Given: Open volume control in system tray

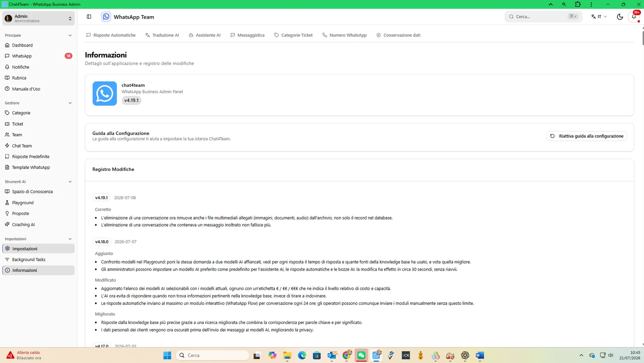Looking at the screenshot, I should (611, 355).
